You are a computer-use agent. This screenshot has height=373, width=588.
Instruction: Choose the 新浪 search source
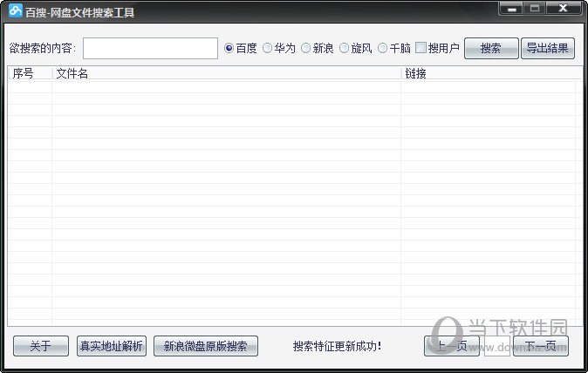[x=306, y=48]
